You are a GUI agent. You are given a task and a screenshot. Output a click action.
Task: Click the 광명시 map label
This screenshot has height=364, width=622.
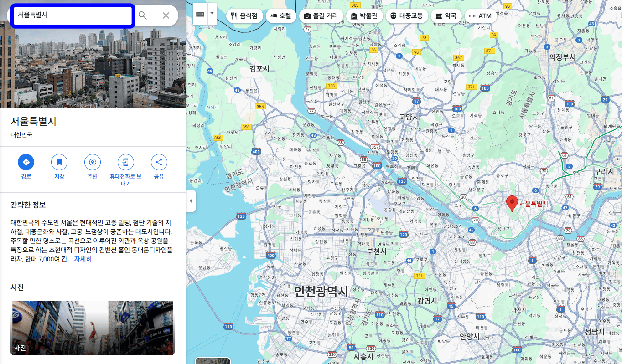pos(427,301)
